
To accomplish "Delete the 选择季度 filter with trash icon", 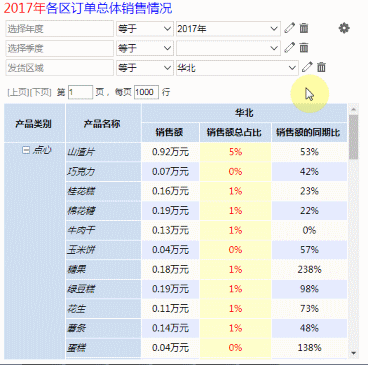I will click(x=304, y=48).
